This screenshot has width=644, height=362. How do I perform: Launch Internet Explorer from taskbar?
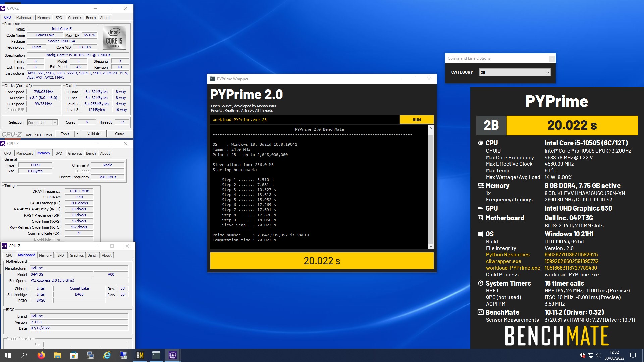107,355
